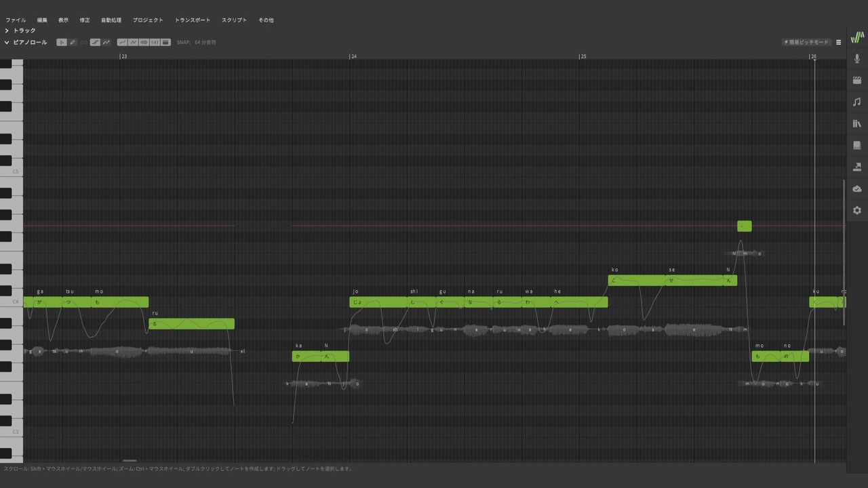Viewport: 868px width, 488px height.
Task: Click measure 25 on the timeline ruler
Action: point(583,56)
